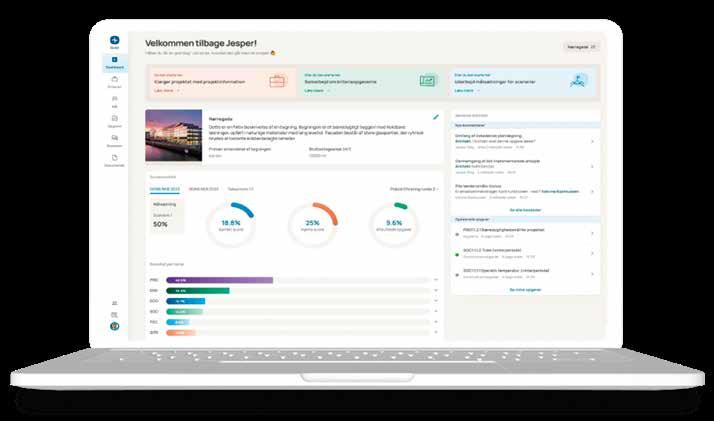Screen dimensions: 714x421
Task: Expand the SOC category row chevron
Action: (x=436, y=311)
